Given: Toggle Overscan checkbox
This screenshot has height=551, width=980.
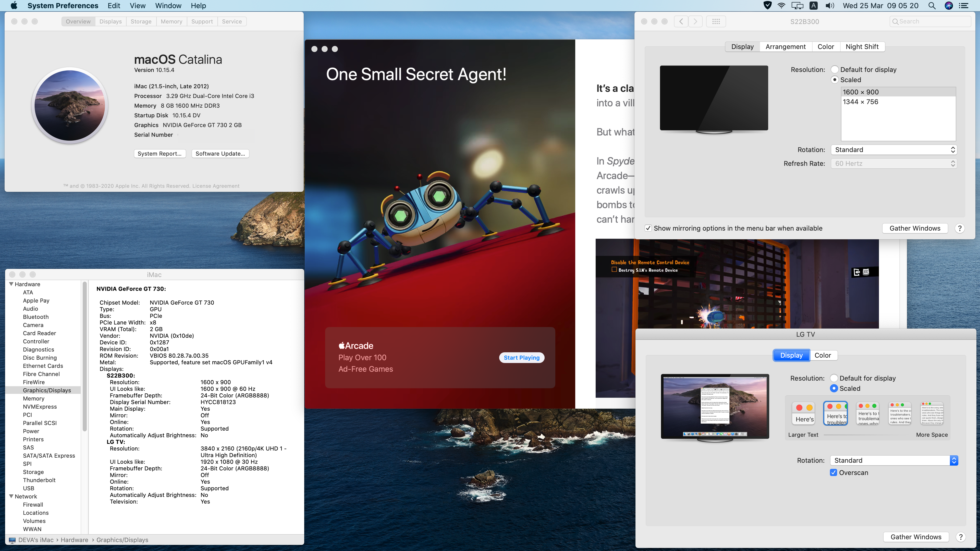Looking at the screenshot, I should coord(833,473).
